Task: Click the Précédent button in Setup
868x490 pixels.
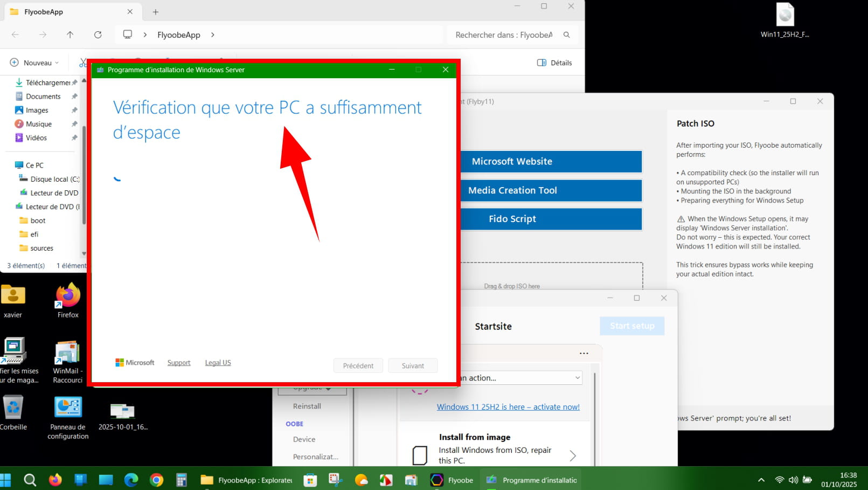Action: point(358,365)
